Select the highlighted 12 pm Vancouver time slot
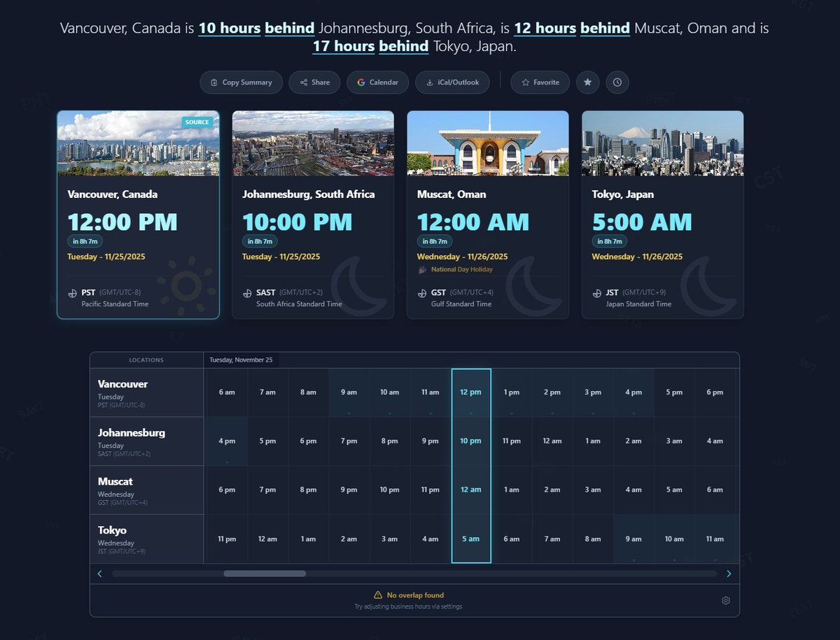Image resolution: width=840 pixels, height=640 pixels. coord(470,392)
